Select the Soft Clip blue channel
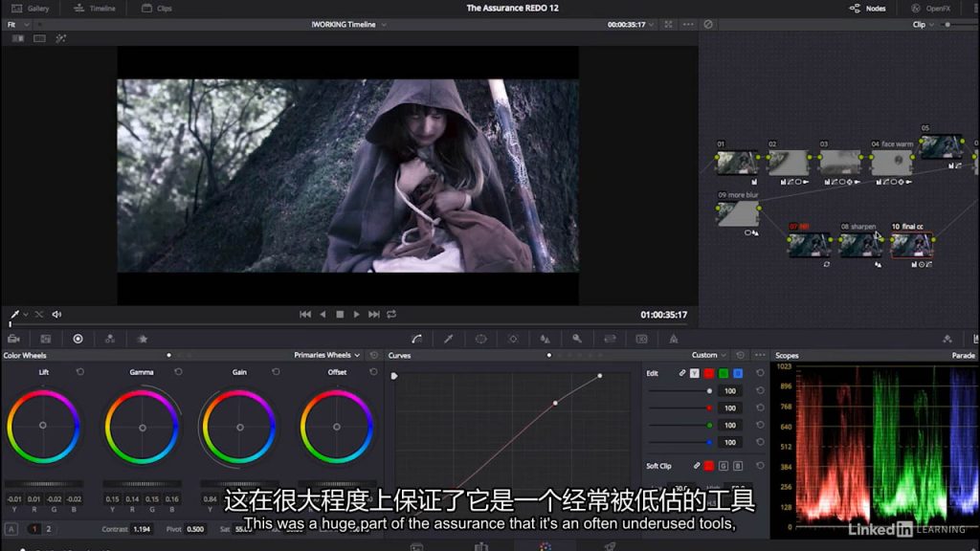 (x=738, y=466)
